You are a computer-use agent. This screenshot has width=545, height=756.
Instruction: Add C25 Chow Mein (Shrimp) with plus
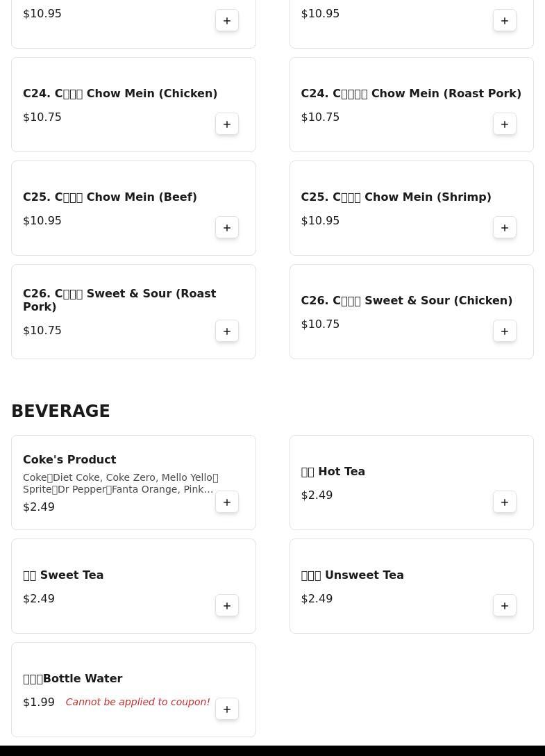click(x=505, y=228)
